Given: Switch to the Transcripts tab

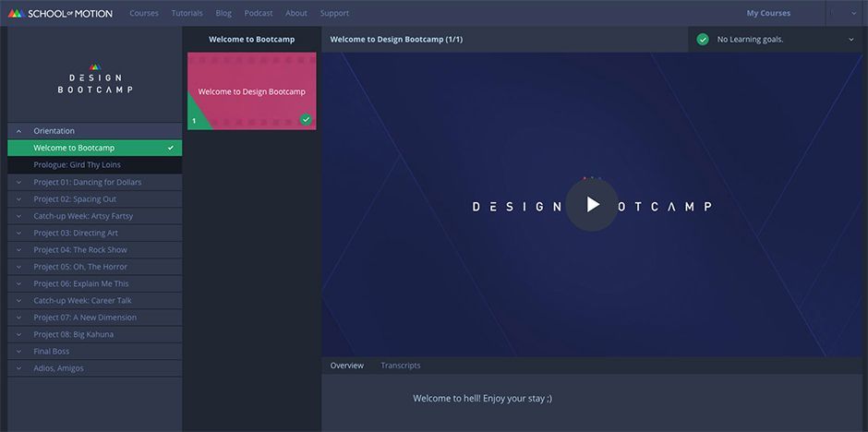Looking at the screenshot, I should 400,366.
